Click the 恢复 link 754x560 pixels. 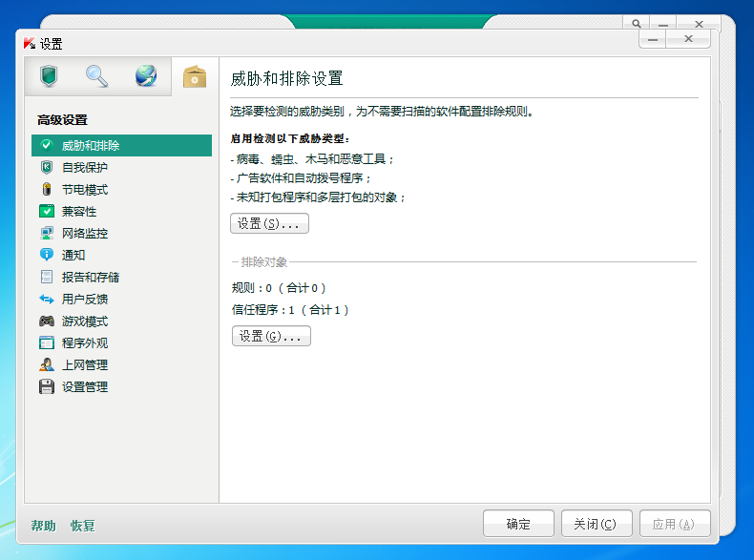tap(83, 526)
